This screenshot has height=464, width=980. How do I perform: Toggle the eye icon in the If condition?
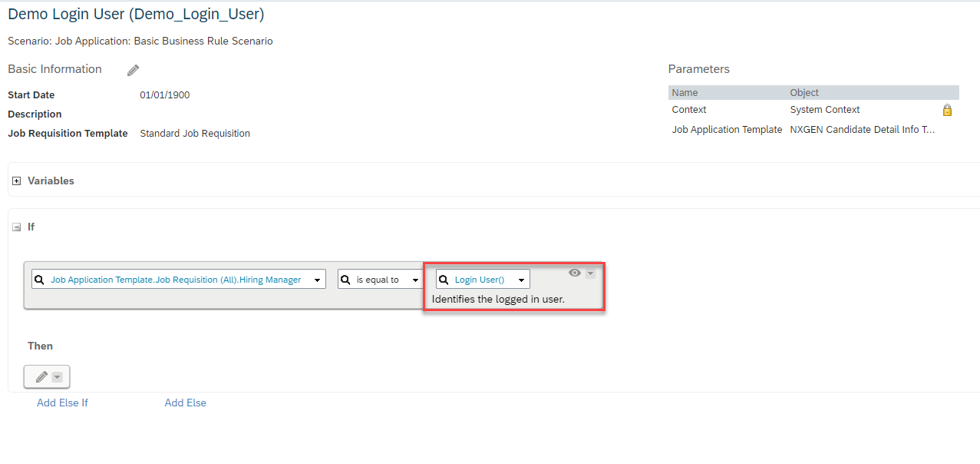[574, 273]
